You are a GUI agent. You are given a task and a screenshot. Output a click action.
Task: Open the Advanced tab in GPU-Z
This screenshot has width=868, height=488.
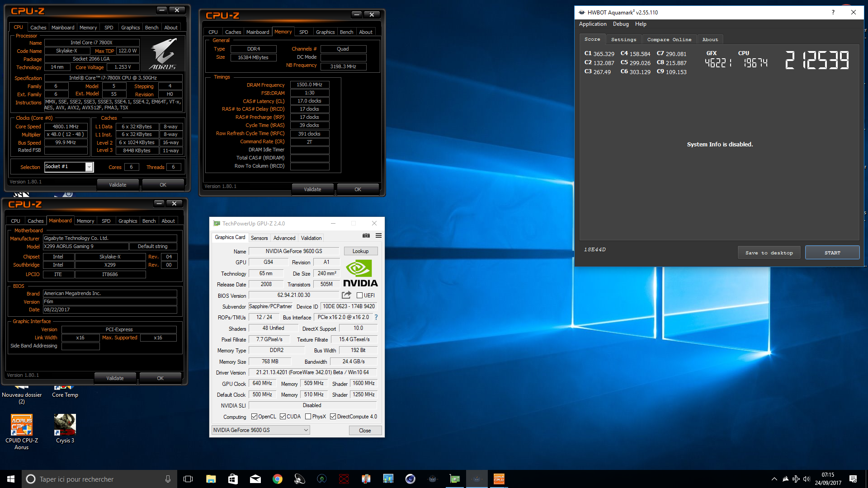(x=284, y=238)
